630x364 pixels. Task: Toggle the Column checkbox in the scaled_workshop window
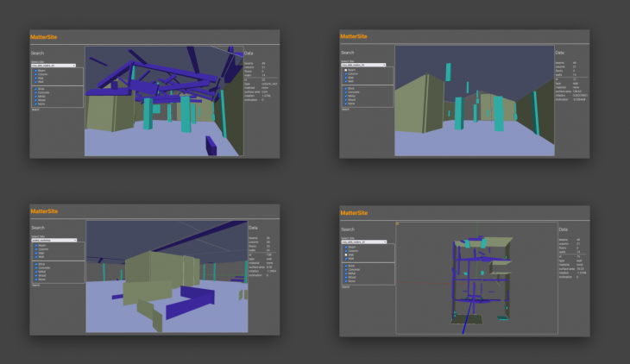click(35, 249)
